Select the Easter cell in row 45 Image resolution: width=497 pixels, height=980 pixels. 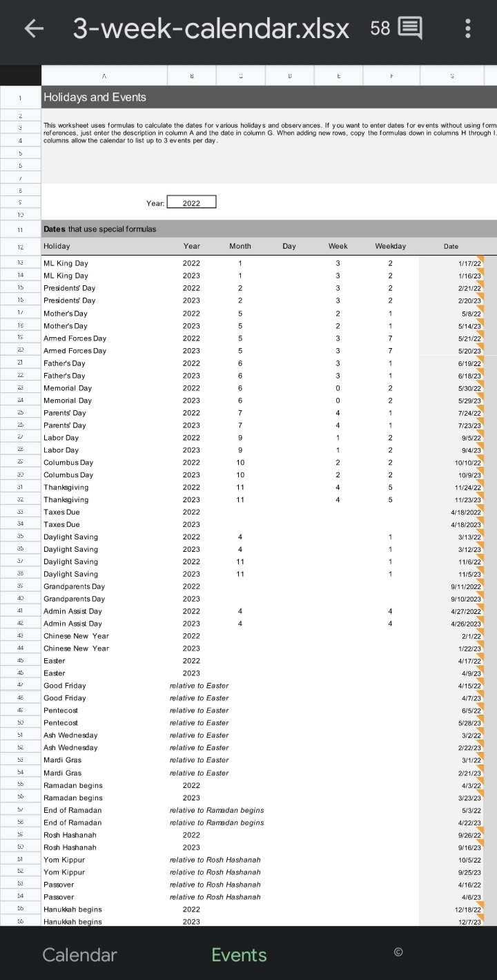point(104,661)
